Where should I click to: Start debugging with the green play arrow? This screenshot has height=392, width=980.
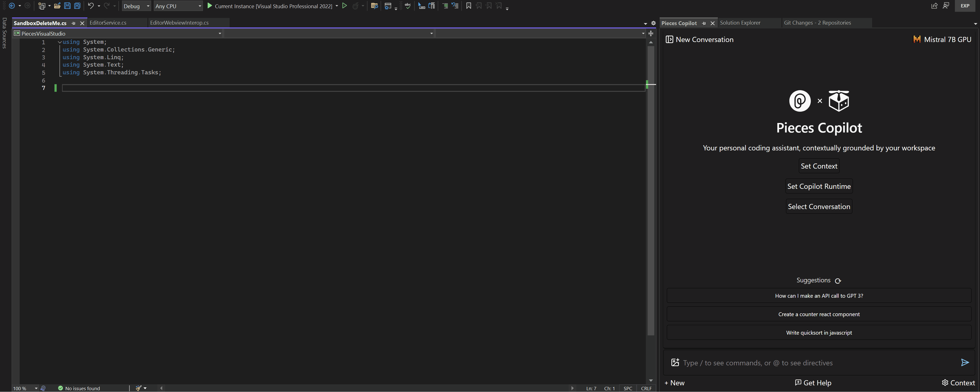click(210, 6)
